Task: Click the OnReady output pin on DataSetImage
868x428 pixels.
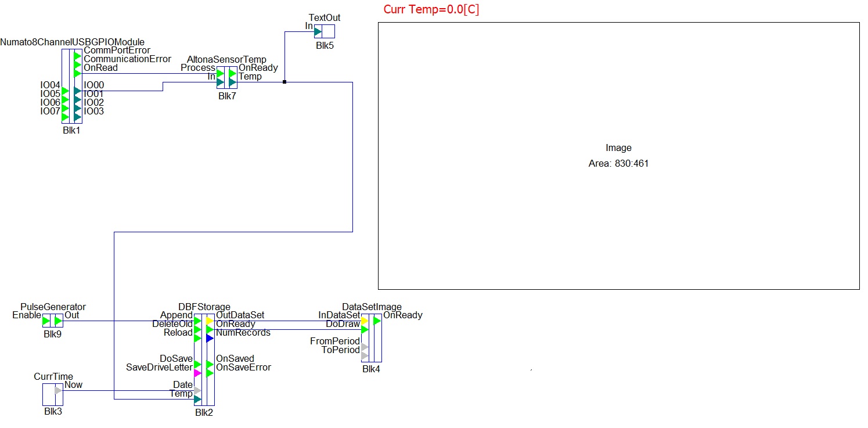Action: pos(377,321)
